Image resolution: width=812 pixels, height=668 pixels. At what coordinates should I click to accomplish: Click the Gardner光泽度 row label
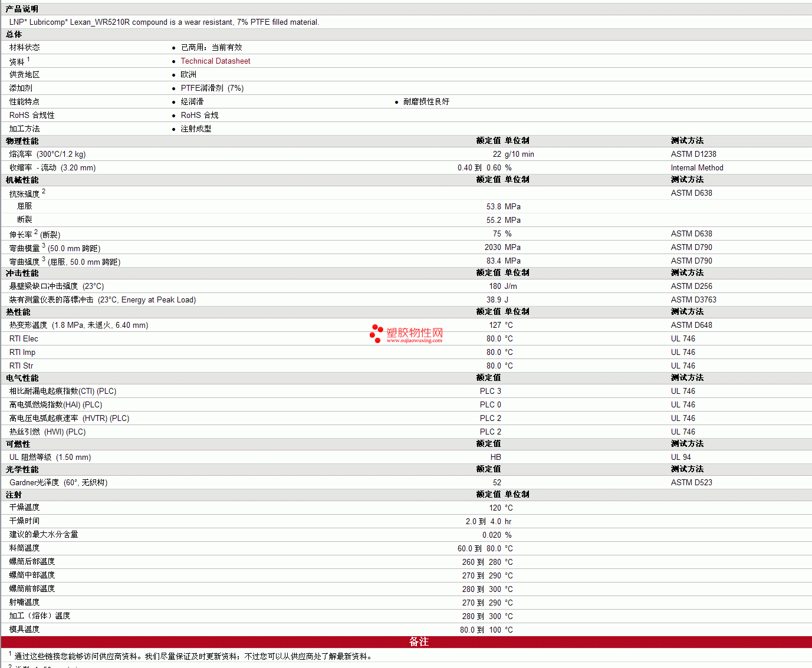coord(58,482)
